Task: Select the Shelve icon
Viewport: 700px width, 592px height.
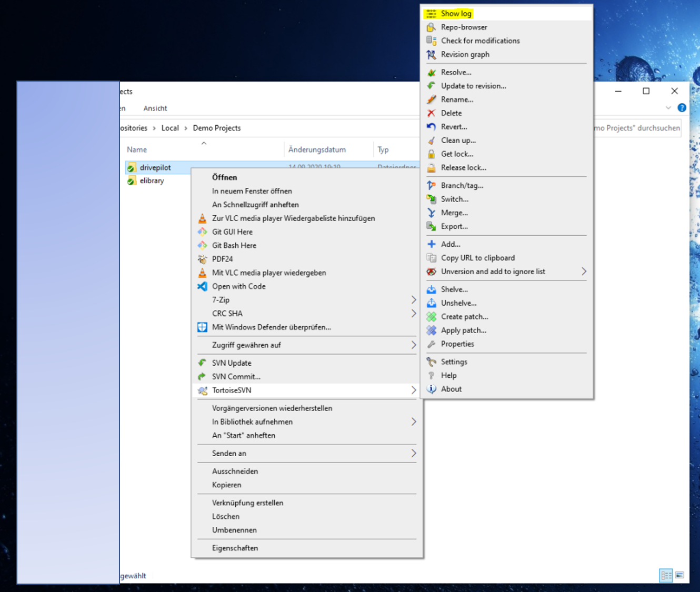Action: [432, 289]
